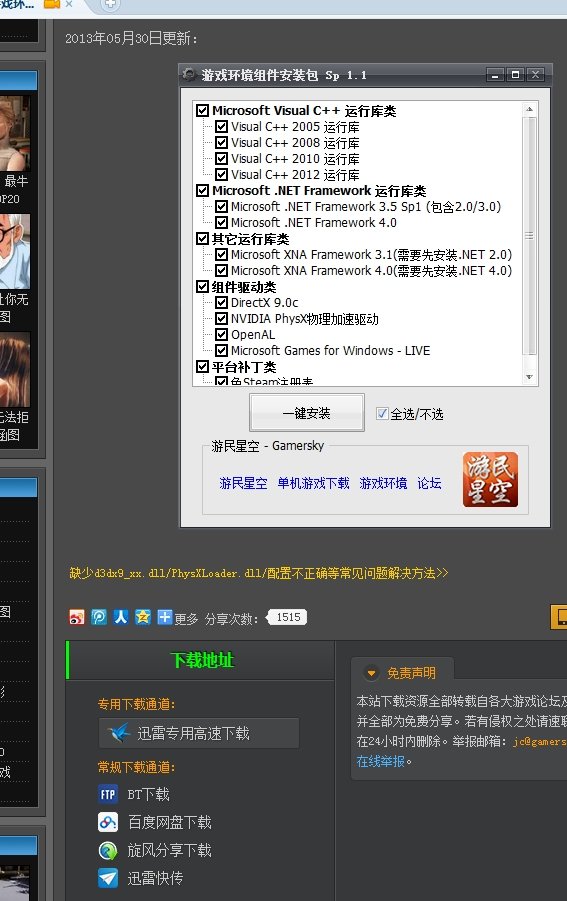Toggle 组件驱动类 group checkbox
This screenshot has width=567, height=901.
(202, 286)
